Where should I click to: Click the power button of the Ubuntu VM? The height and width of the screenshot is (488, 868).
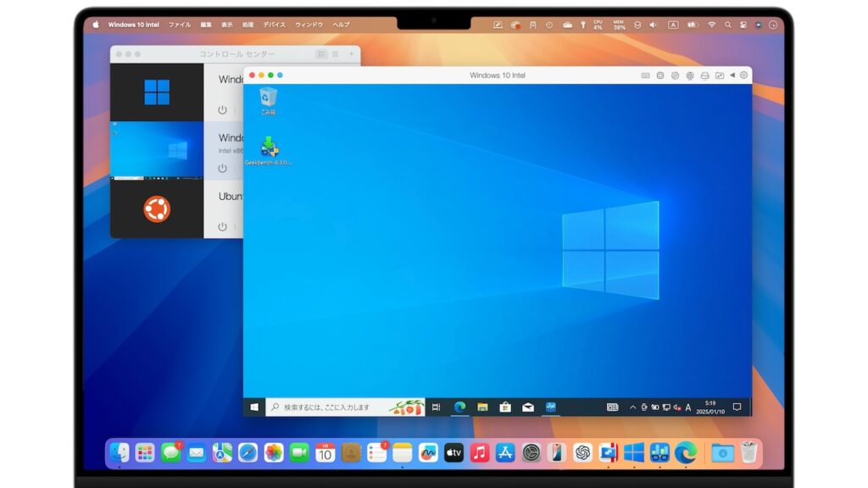(x=223, y=226)
